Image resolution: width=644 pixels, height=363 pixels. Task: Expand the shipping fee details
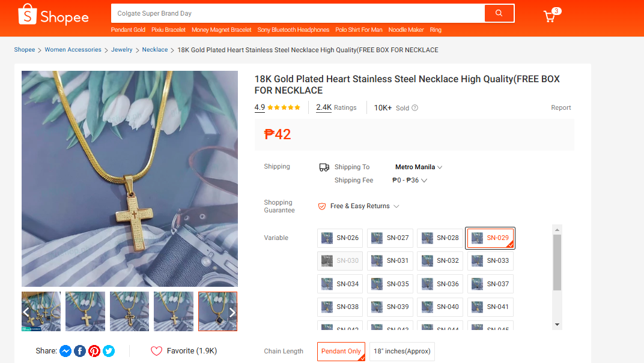[410, 181]
